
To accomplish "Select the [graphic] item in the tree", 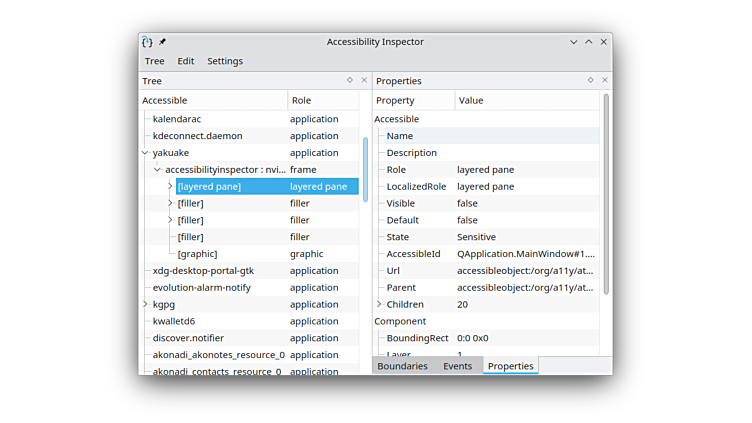I will tap(197, 254).
